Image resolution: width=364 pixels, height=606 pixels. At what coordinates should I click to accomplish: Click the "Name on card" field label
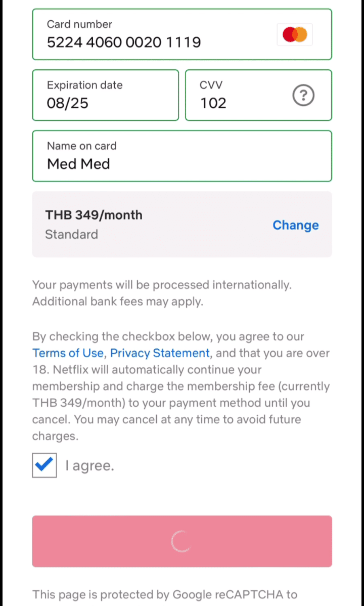tap(81, 146)
